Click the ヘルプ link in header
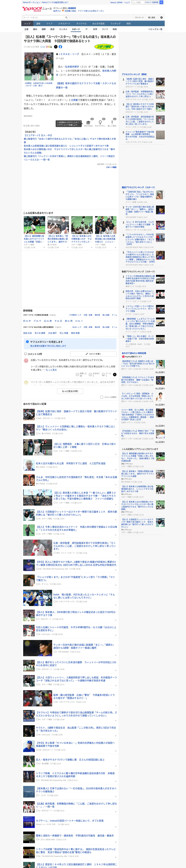 127,2
